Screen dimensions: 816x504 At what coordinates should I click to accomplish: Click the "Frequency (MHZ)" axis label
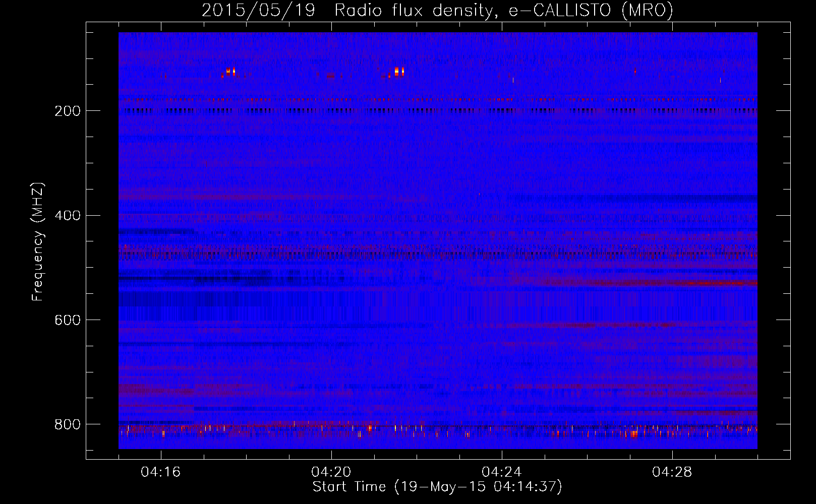(x=38, y=241)
